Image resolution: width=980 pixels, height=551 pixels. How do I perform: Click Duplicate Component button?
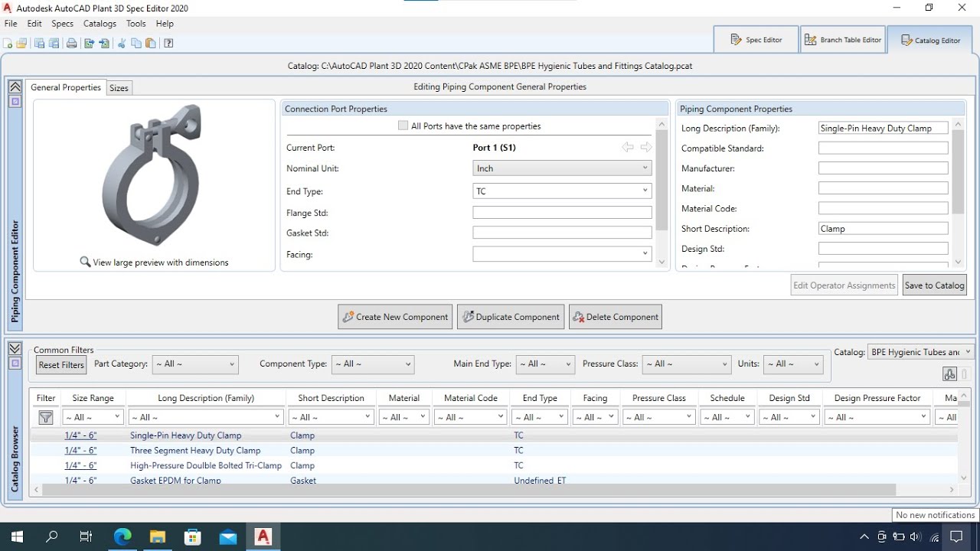point(511,317)
